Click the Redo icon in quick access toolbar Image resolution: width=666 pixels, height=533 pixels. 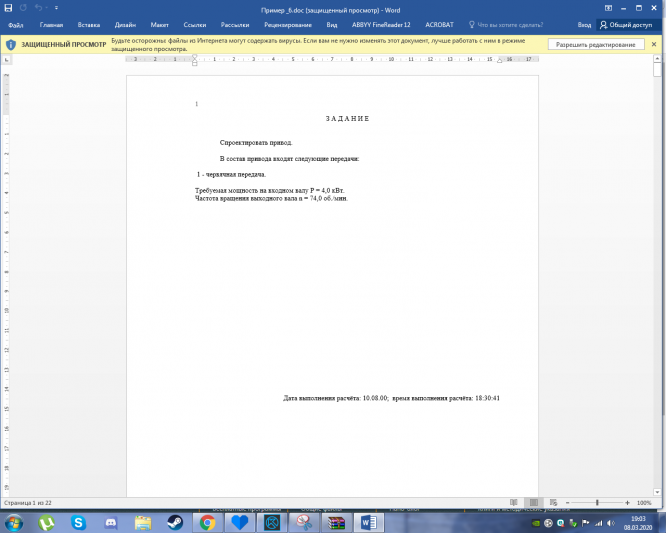(x=23, y=8)
